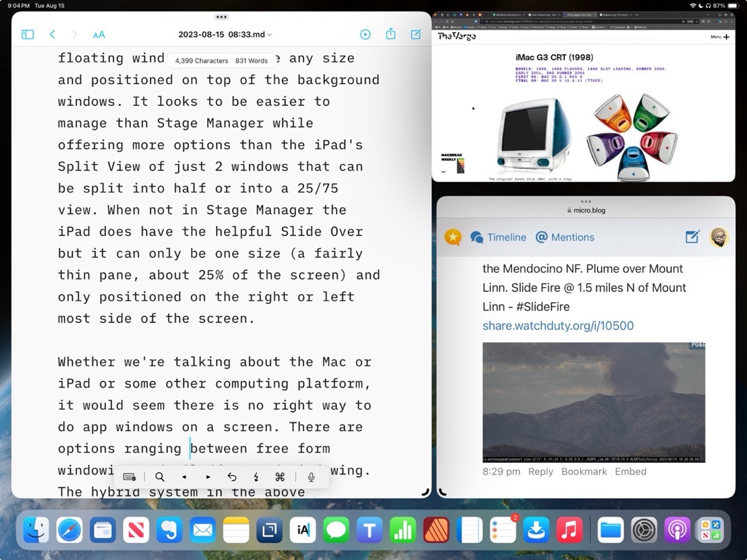Tap the undo arrow on the keyboard bar

tap(232, 477)
